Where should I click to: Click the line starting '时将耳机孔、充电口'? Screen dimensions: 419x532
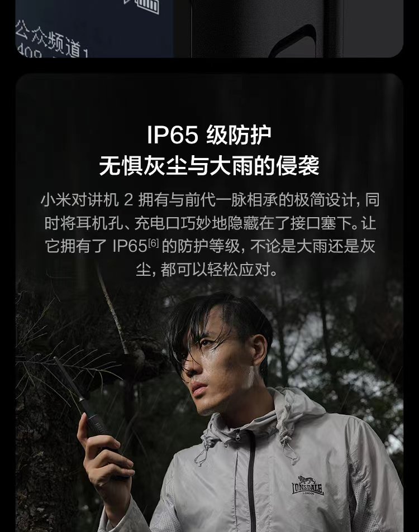click(x=210, y=223)
